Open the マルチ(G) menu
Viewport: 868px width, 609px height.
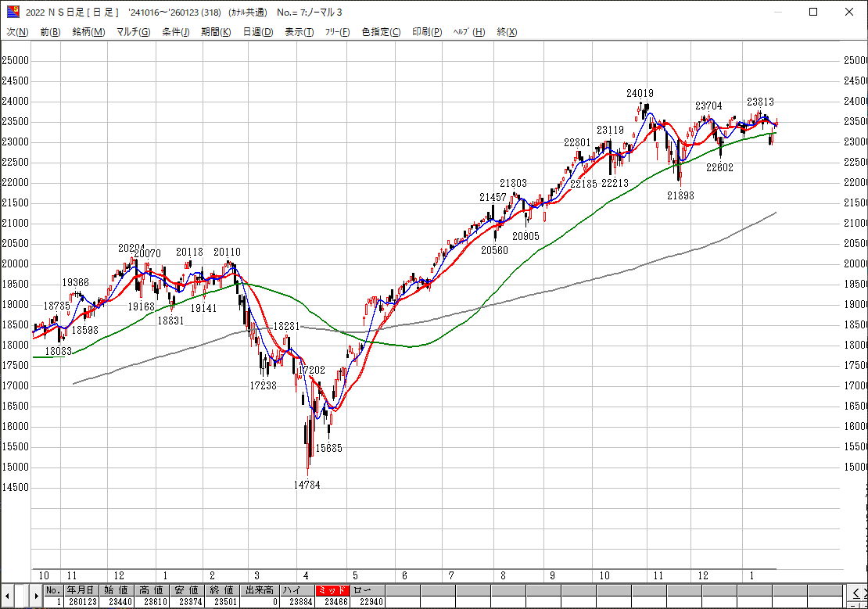(133, 32)
